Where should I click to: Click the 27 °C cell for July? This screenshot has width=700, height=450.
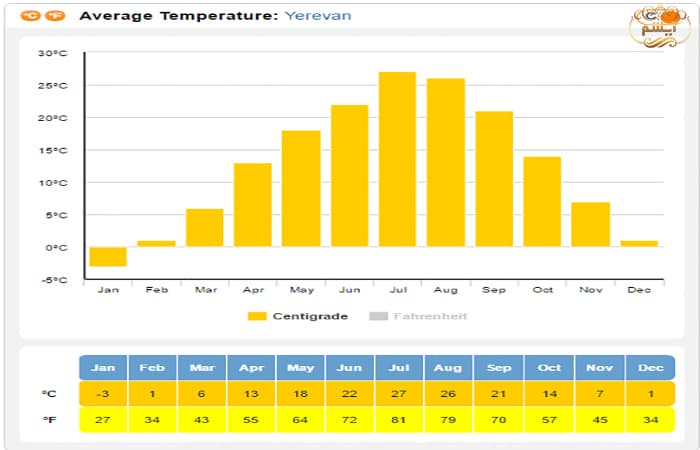point(400,393)
